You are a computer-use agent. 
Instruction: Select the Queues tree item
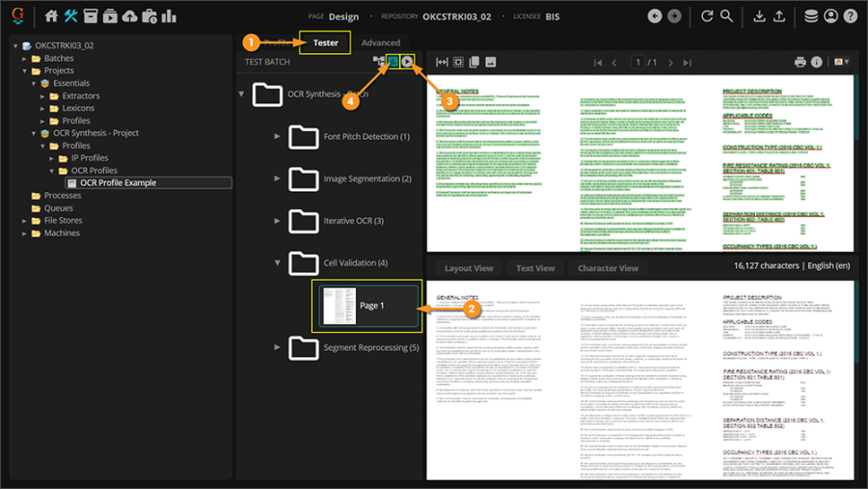(x=58, y=208)
